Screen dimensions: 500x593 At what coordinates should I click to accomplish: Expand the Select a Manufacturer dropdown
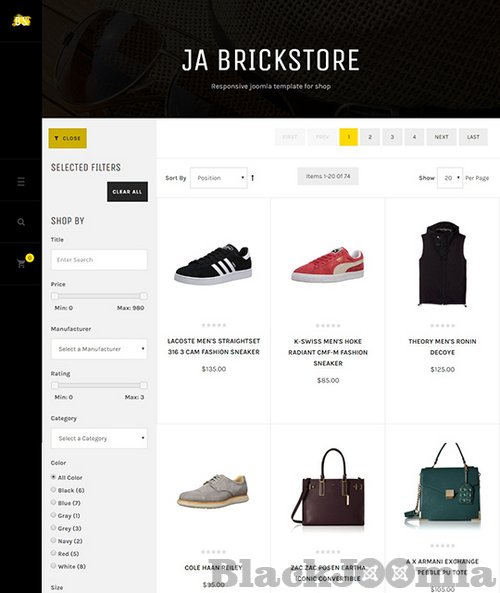click(99, 349)
